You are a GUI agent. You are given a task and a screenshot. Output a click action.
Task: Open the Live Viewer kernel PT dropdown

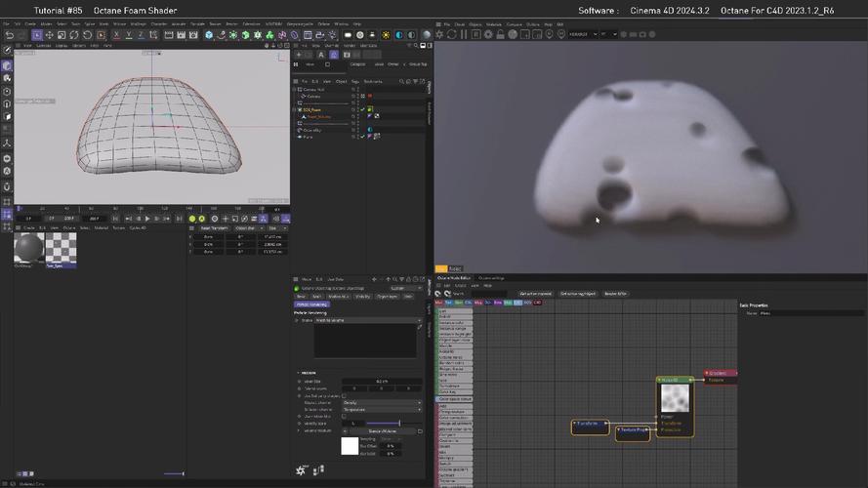click(x=609, y=34)
